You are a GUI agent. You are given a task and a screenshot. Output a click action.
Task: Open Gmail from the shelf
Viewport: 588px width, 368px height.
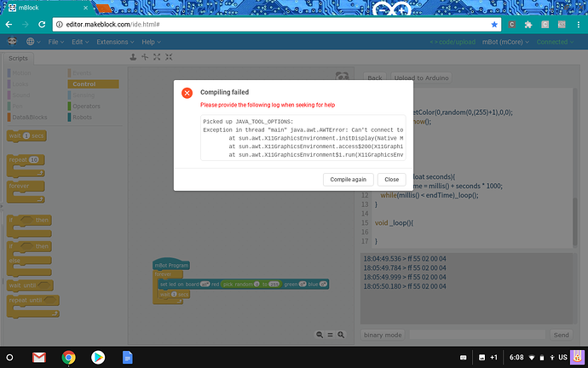39,358
